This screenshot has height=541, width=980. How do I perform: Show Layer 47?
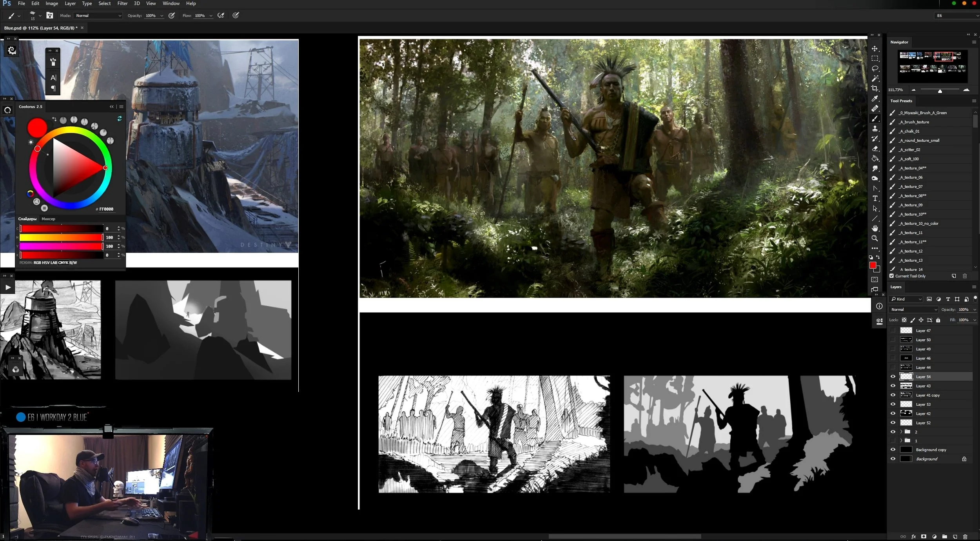click(x=893, y=330)
